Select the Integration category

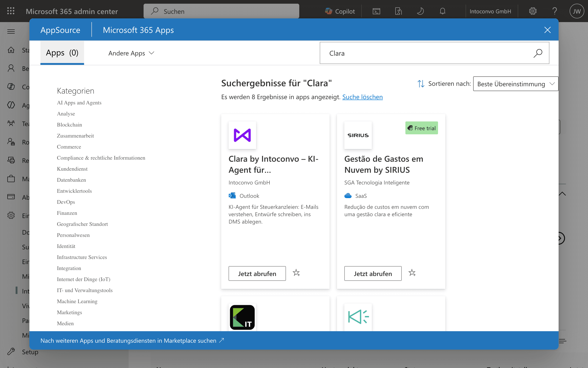[69, 268]
